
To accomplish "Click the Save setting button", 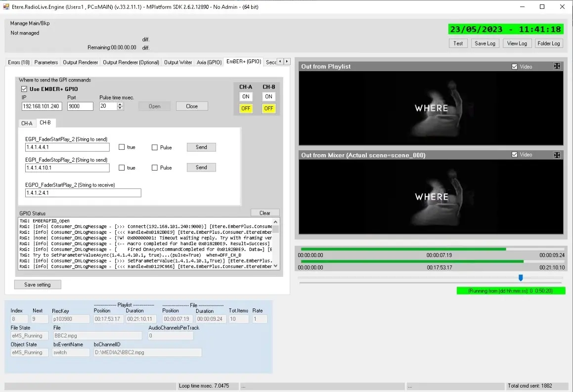I will 38,285.
